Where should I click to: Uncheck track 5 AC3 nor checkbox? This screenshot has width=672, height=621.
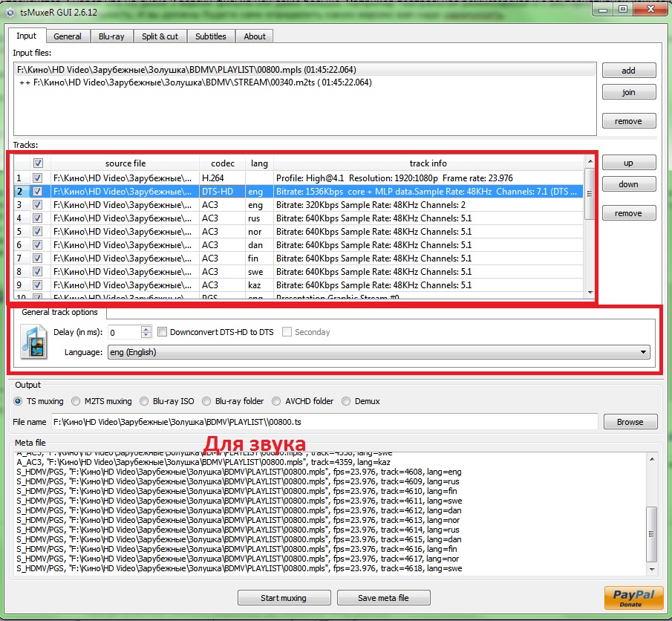38,232
